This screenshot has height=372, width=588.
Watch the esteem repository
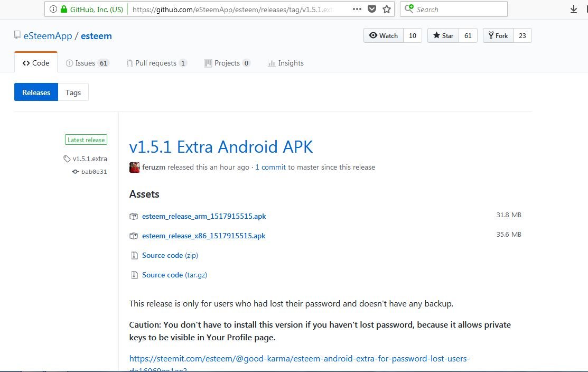click(384, 35)
